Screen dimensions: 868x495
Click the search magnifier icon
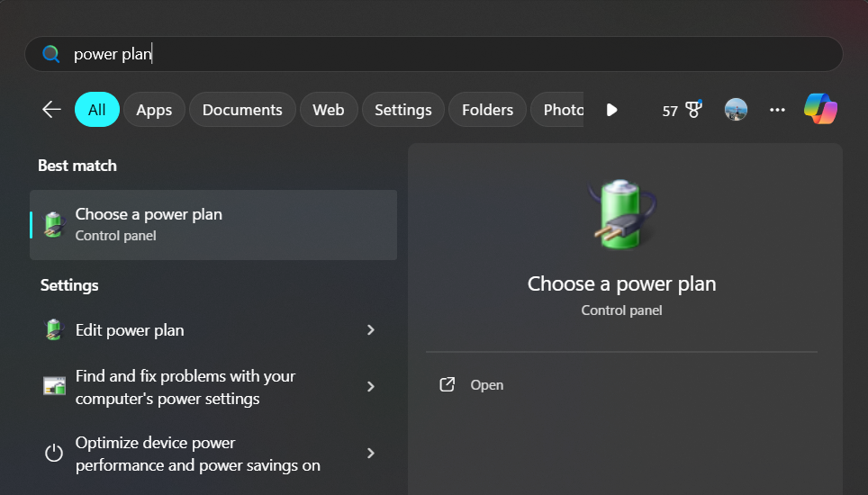point(51,54)
